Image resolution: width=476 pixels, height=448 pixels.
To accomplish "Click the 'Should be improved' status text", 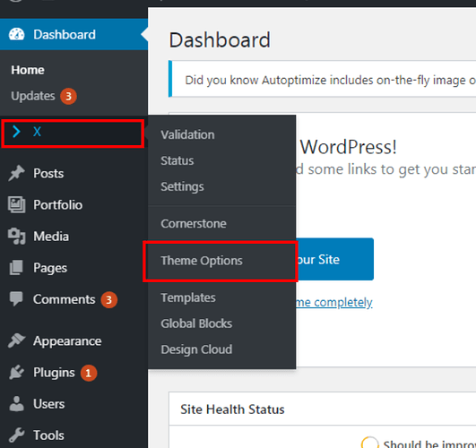I will pos(429,444).
